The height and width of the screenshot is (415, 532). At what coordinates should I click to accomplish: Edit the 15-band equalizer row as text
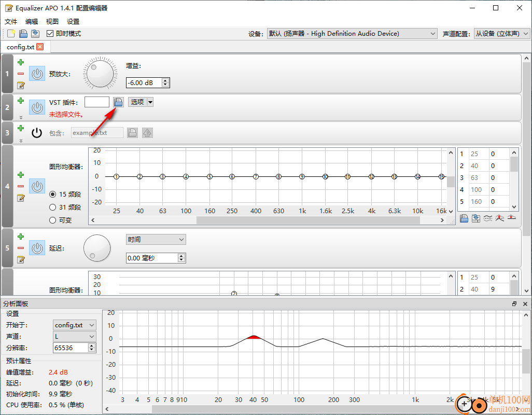click(x=21, y=198)
